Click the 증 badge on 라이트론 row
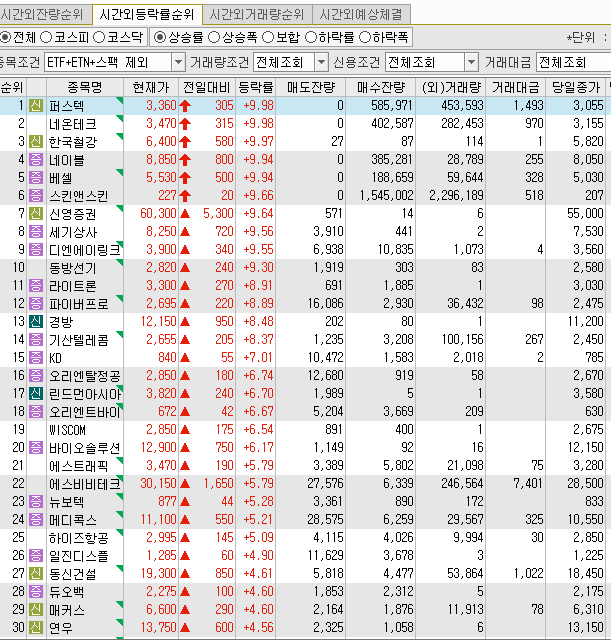The width and height of the screenshot is (611, 640). pos(36,285)
